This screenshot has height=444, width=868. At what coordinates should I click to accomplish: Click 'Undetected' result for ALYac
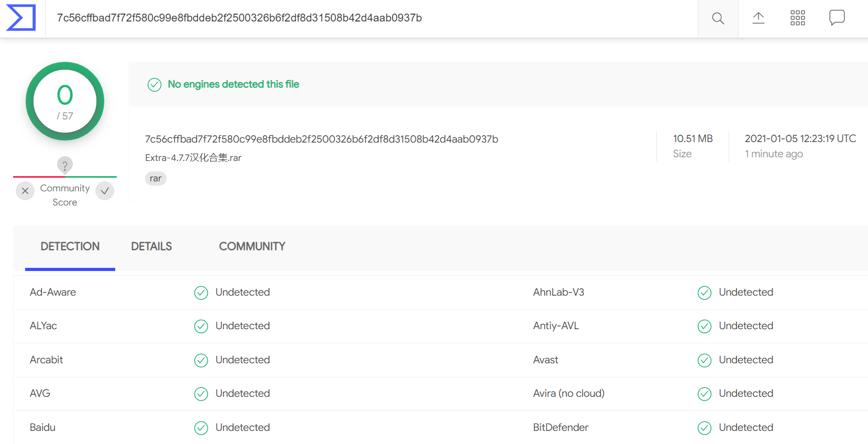pos(243,326)
